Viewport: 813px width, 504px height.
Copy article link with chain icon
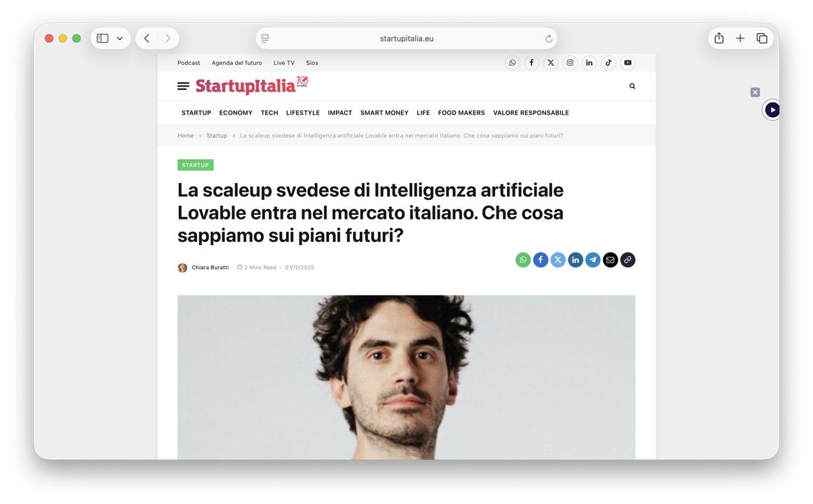point(628,260)
